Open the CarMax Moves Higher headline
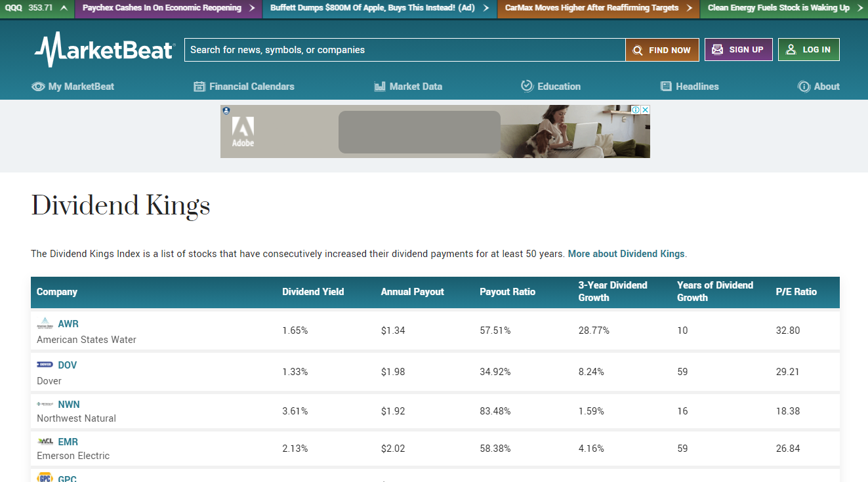Viewport: 868px width, 482px height. point(598,8)
